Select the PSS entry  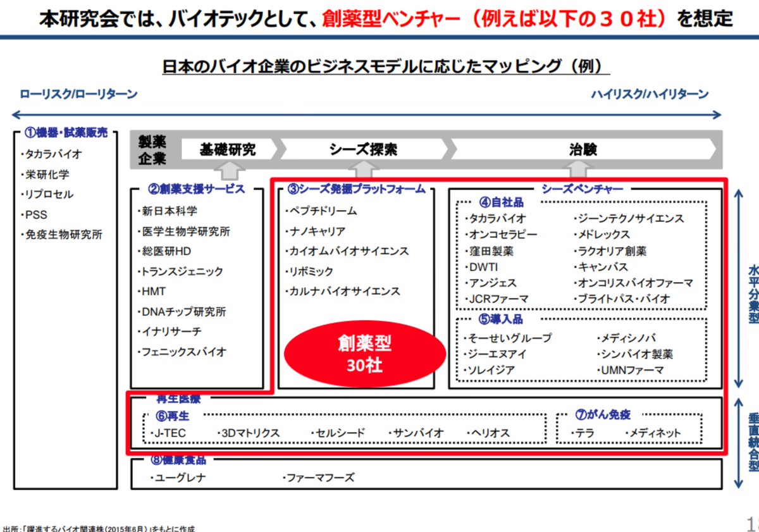34,214
